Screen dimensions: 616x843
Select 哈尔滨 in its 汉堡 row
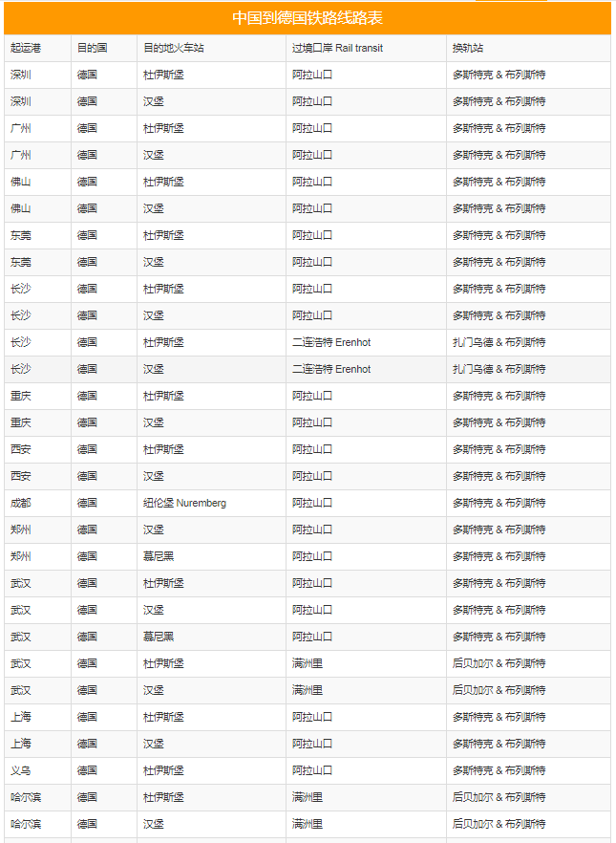[x=26, y=824]
